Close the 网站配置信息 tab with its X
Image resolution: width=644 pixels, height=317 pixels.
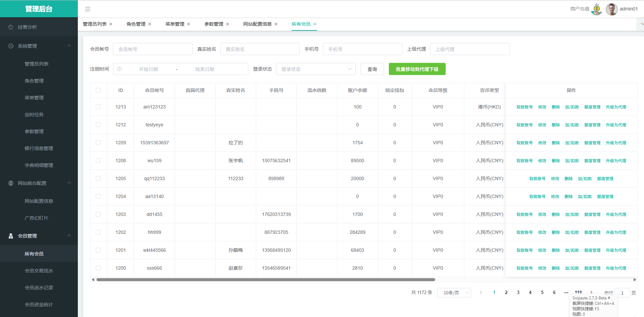[276, 24]
